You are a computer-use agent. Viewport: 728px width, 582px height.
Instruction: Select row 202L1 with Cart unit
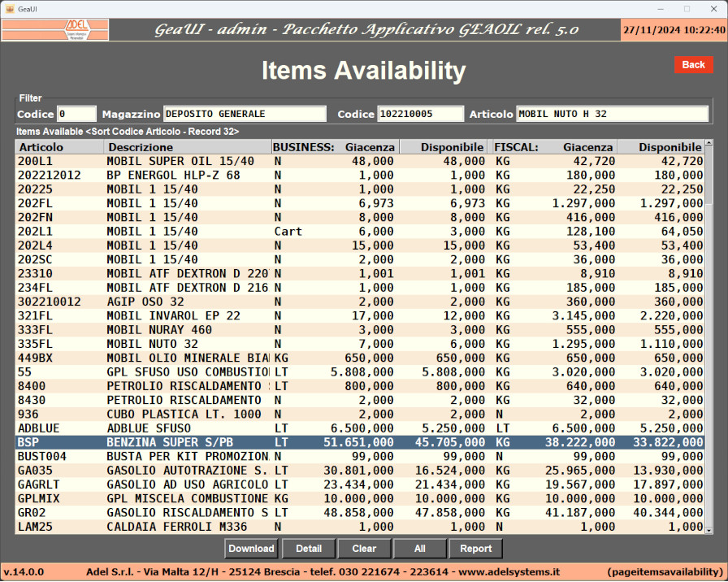(360, 232)
